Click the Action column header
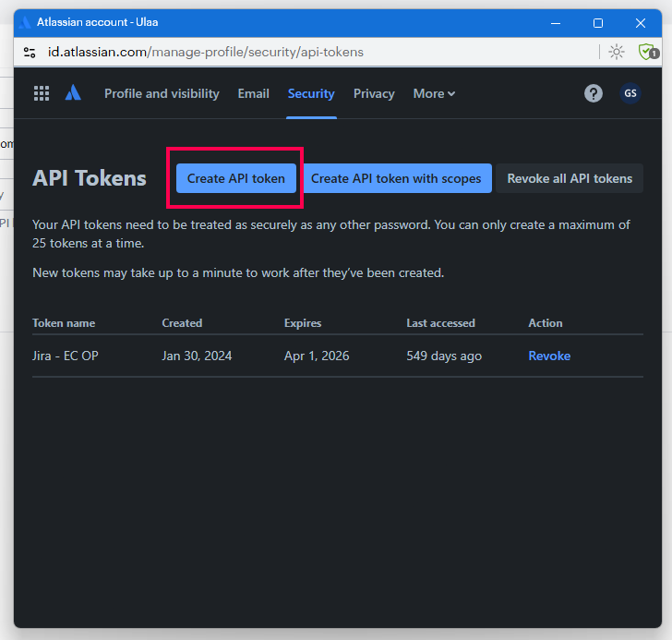This screenshot has width=672, height=640. (546, 323)
